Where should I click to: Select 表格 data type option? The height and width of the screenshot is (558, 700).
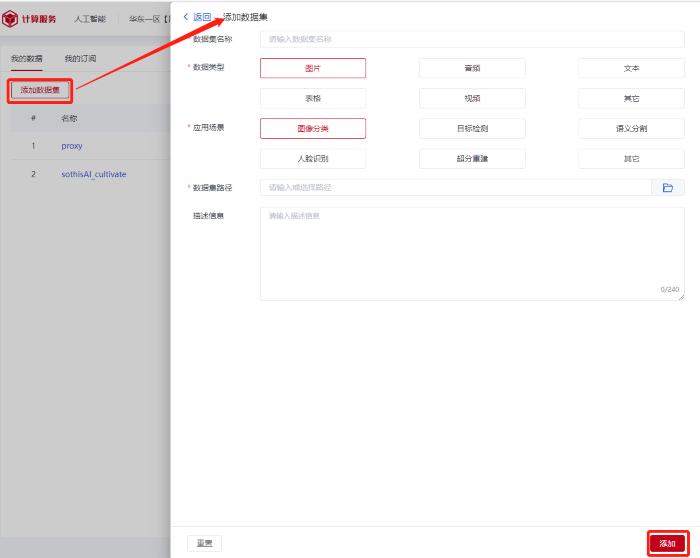(x=313, y=98)
